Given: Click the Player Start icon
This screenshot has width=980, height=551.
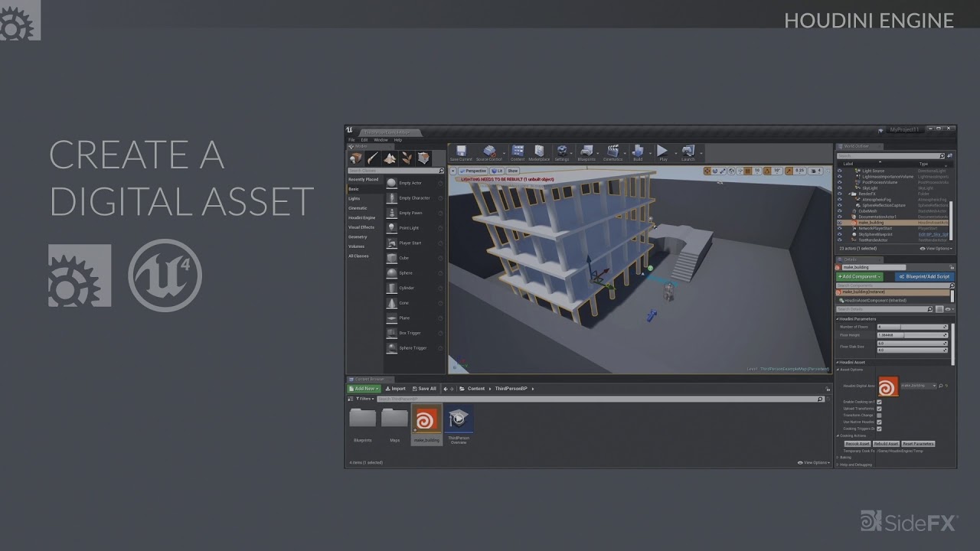Looking at the screenshot, I should click(x=391, y=243).
